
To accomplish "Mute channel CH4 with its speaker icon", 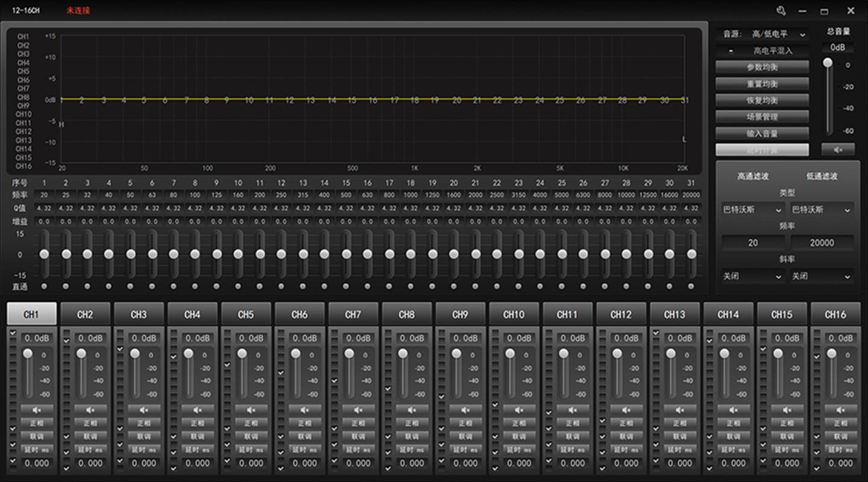I will point(197,410).
